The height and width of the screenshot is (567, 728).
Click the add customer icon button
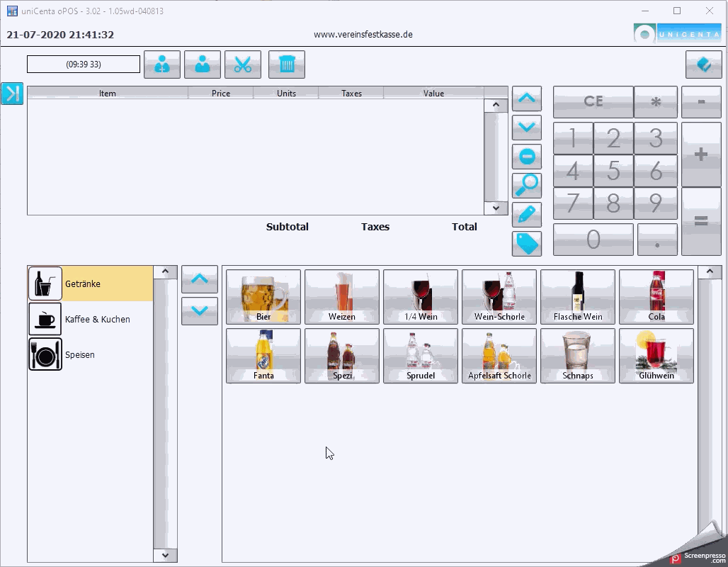pos(162,64)
